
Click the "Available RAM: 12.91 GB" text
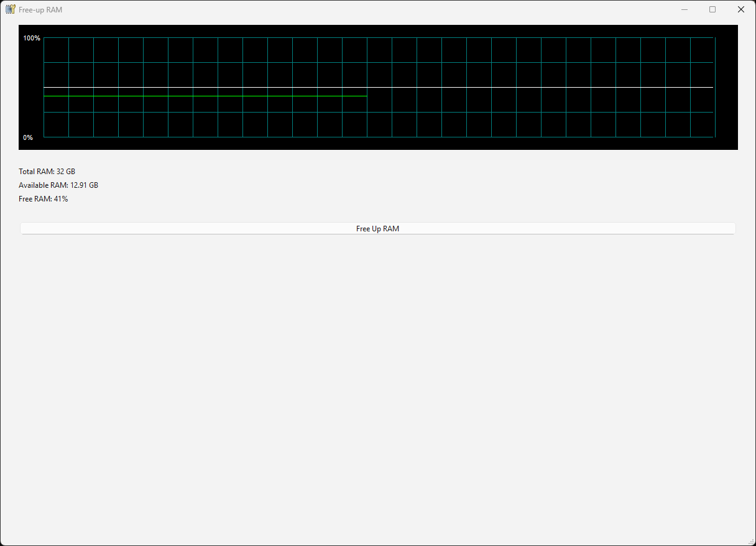(58, 185)
